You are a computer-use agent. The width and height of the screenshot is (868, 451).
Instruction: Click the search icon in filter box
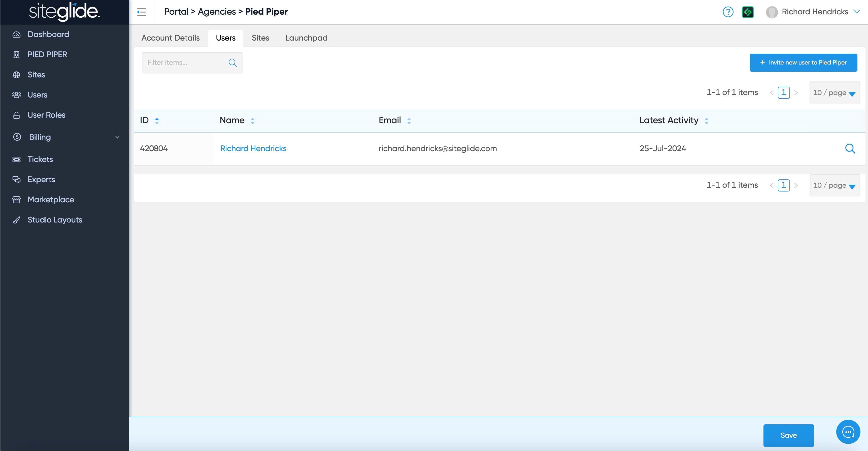click(232, 63)
